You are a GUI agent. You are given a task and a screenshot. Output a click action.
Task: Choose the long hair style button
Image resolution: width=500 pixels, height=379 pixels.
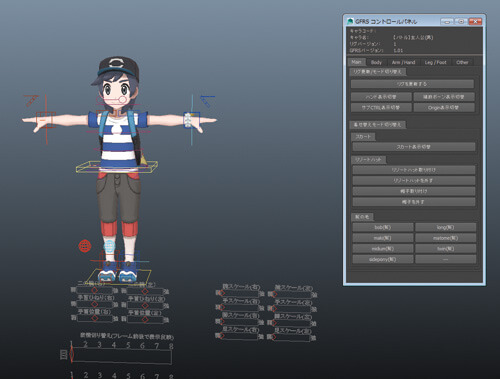445,227
